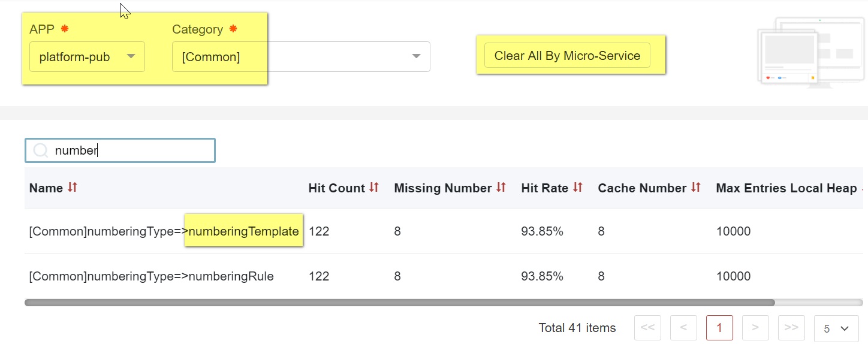
Task: Click the search field containing number
Action: tap(132, 150)
